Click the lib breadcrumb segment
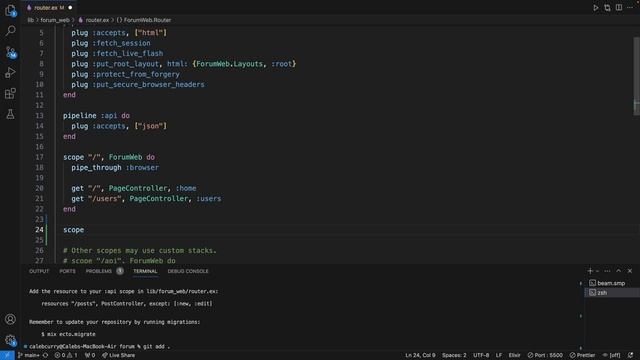640x360 pixels. coord(31,20)
